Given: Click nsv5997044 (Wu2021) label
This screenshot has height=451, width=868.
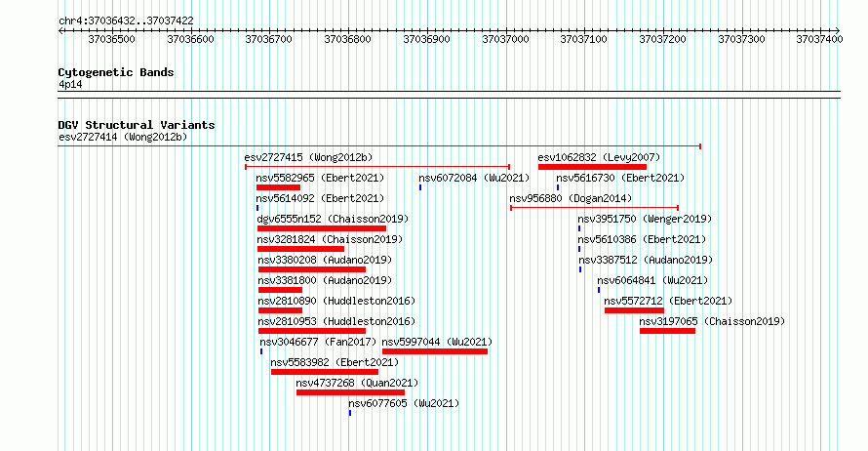Looking at the screenshot, I should coord(437,342).
